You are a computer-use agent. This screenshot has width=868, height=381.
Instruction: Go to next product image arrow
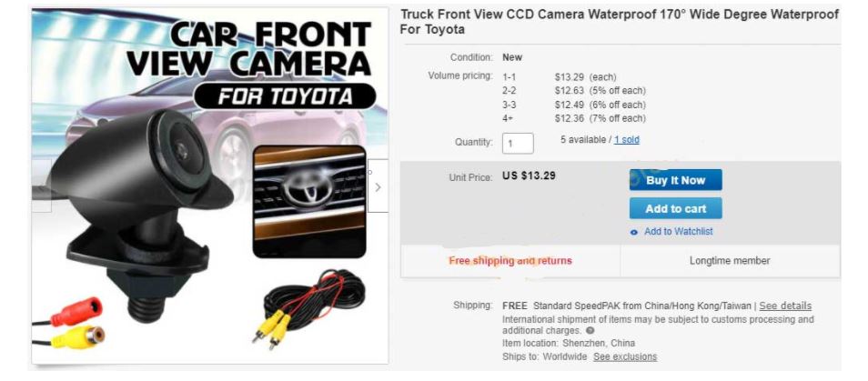pos(378,185)
